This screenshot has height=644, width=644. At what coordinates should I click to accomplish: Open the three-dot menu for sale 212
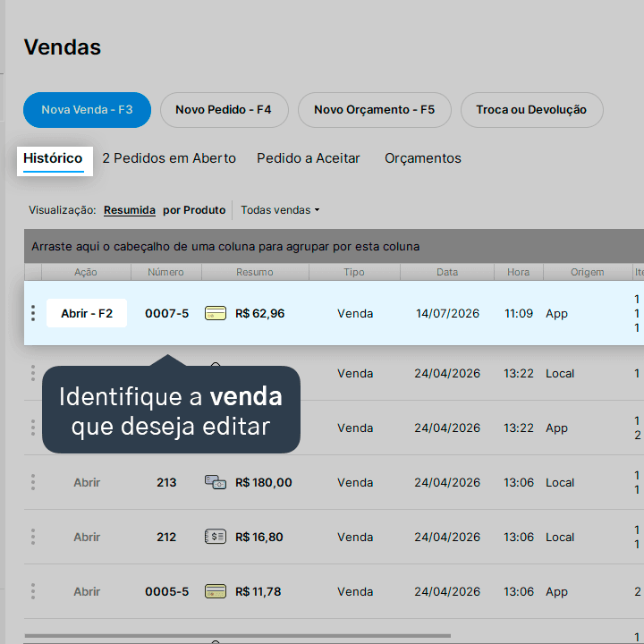pos(33,537)
